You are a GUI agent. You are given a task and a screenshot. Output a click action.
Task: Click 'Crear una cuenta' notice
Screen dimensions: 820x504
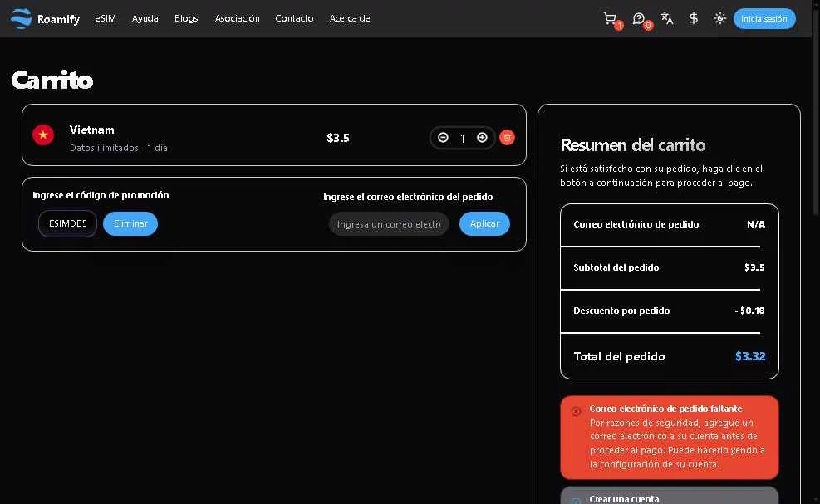coord(670,497)
